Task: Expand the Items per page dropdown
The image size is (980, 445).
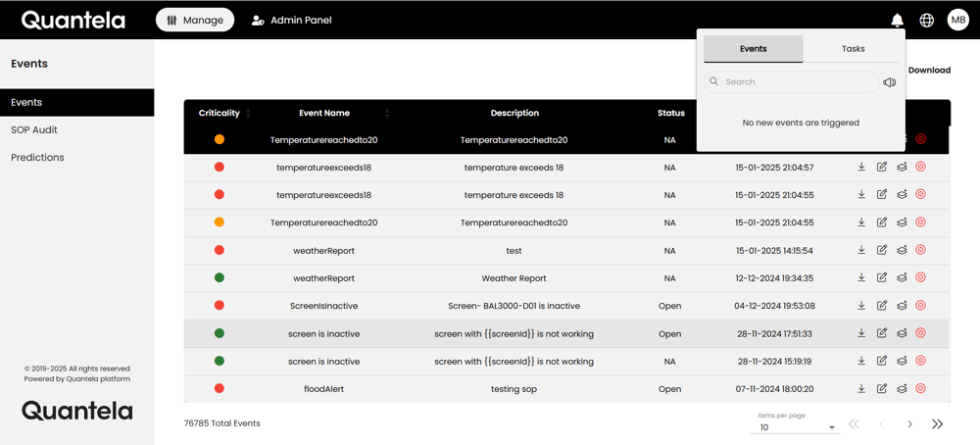Action: (831, 427)
